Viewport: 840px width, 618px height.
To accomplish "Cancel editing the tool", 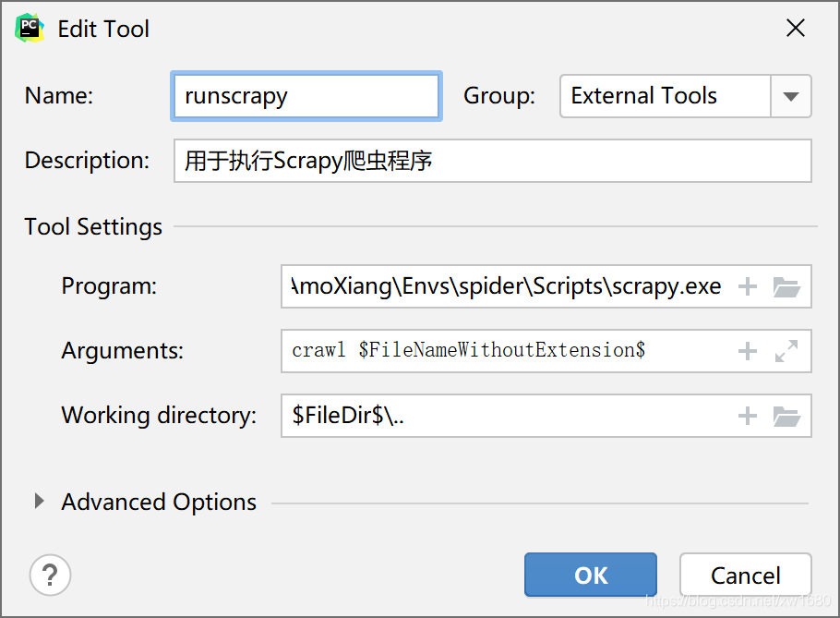I will 745,576.
